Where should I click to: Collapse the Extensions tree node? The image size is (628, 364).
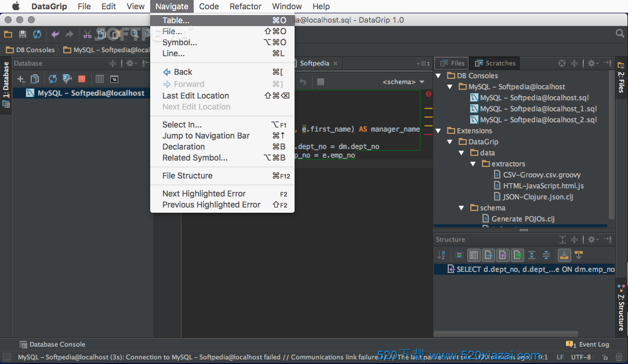click(438, 130)
